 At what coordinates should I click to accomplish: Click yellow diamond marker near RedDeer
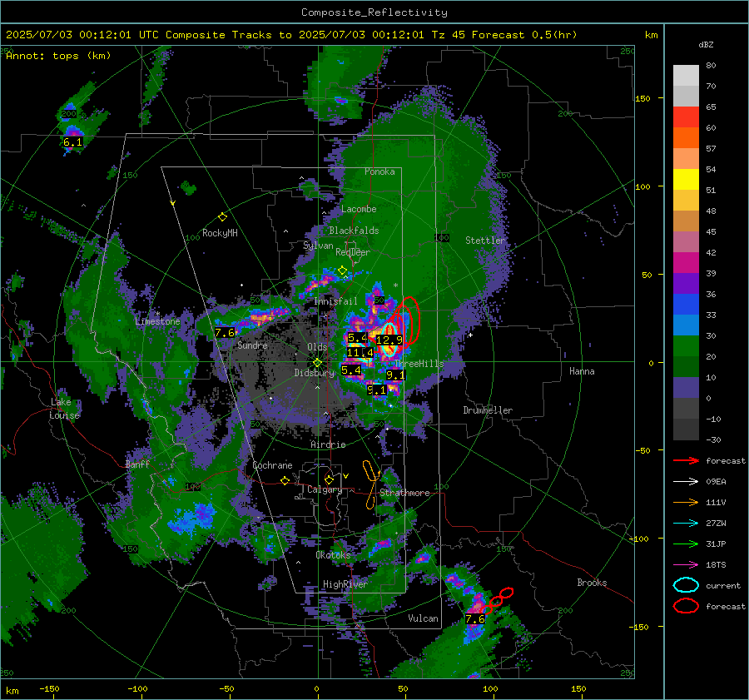click(x=342, y=271)
